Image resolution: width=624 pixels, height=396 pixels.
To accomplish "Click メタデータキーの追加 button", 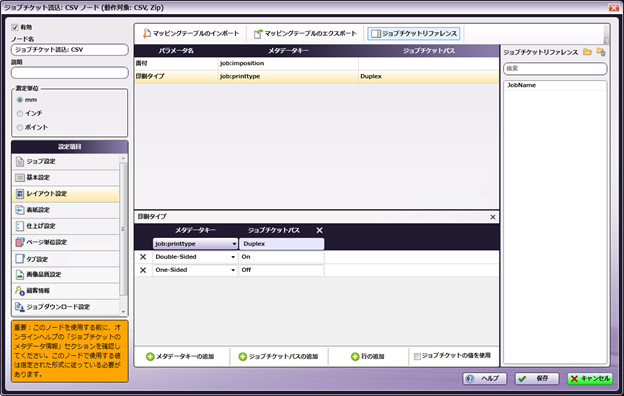I will tap(180, 357).
